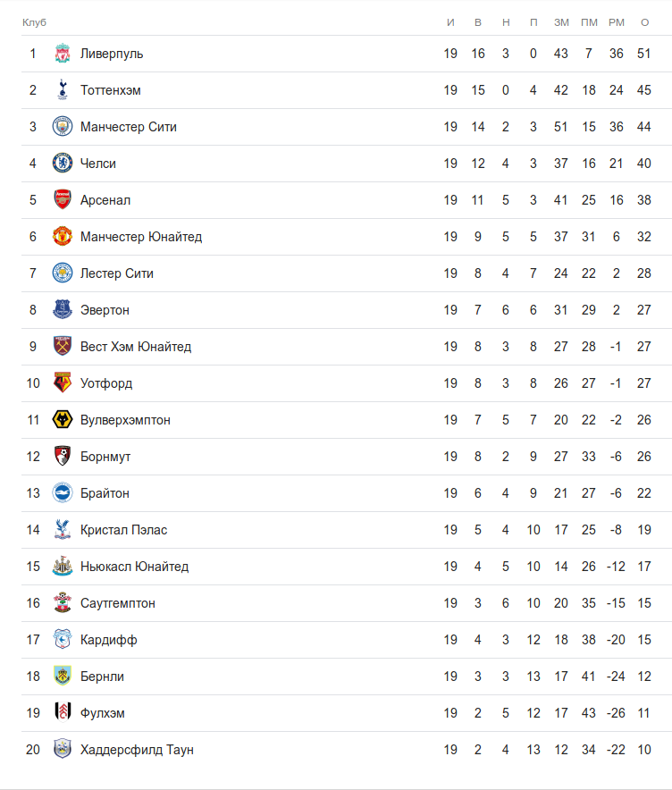
Task: Click Liverpool's 51 points value
Action: point(644,54)
